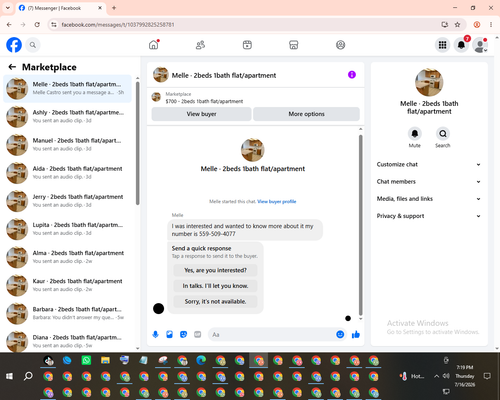Open Aida conversation in chat list

[x=68, y=173]
